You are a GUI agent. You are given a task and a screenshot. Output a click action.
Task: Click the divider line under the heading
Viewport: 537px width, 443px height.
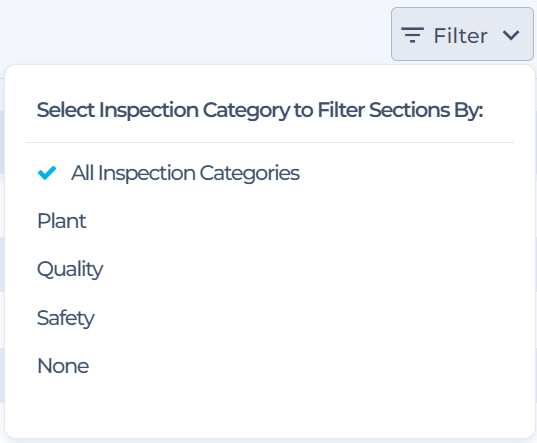click(270, 142)
